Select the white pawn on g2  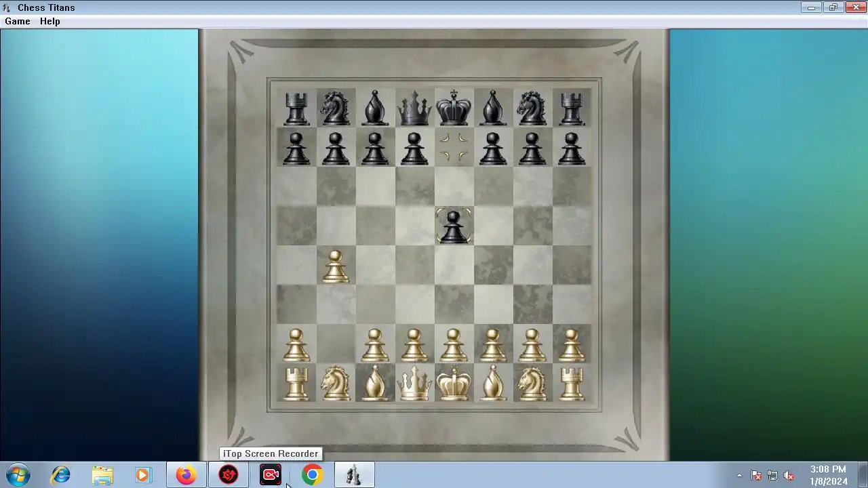tap(532, 345)
